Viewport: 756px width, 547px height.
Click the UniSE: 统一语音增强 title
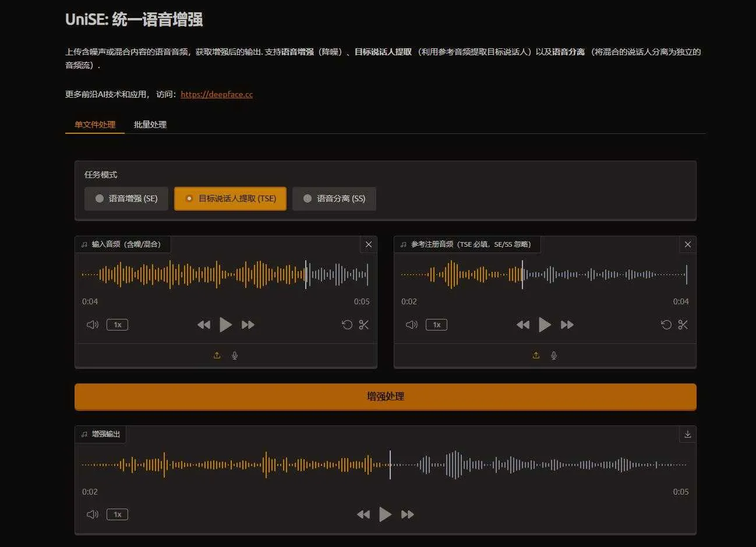(134, 19)
